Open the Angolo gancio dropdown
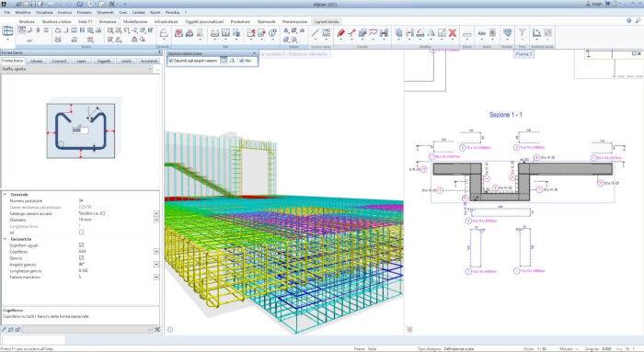 tap(156, 264)
